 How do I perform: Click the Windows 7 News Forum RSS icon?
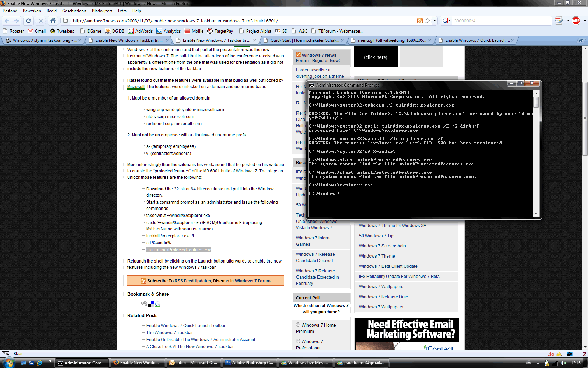coord(299,54)
